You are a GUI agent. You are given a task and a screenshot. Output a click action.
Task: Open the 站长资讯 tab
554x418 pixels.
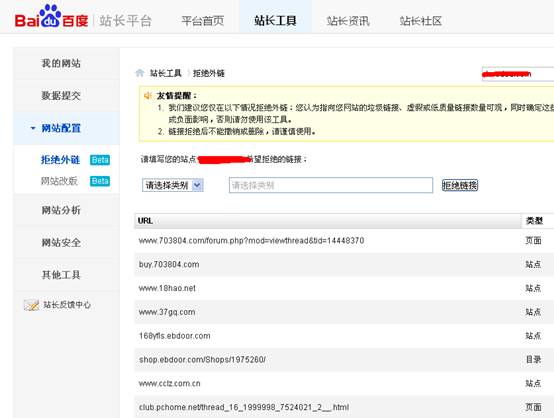348,21
